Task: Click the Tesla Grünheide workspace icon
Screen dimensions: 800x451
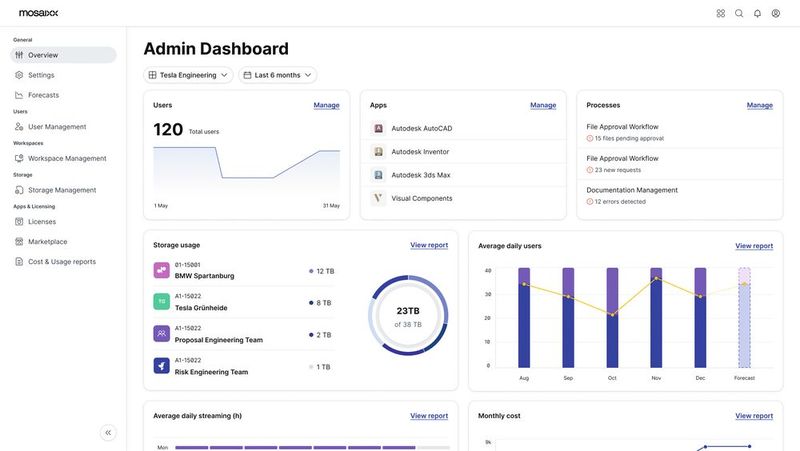Action: [162, 302]
